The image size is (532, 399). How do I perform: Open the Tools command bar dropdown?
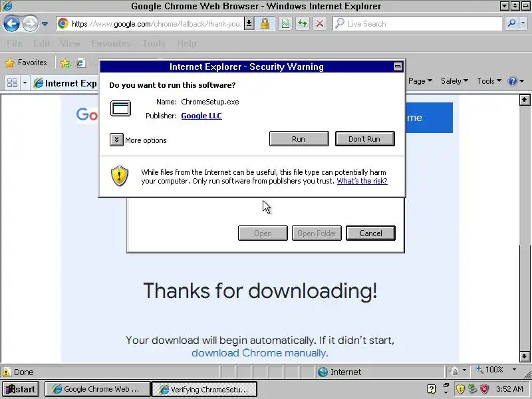tap(489, 81)
